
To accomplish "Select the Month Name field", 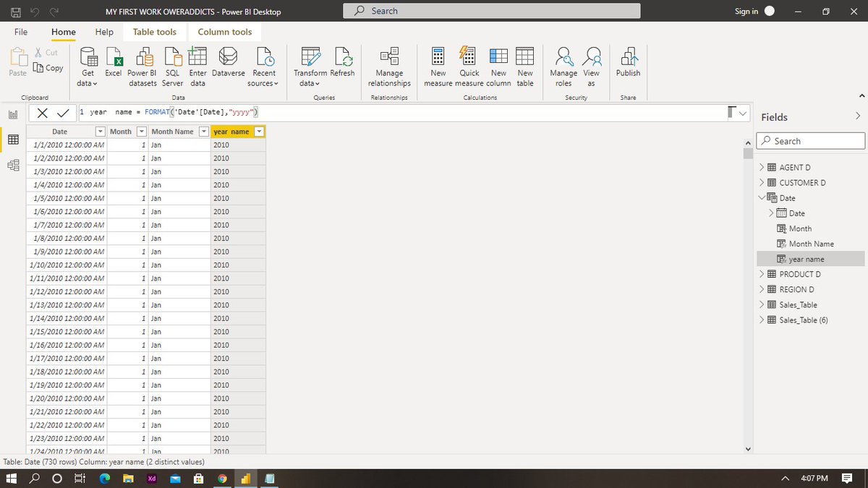I will [810, 244].
